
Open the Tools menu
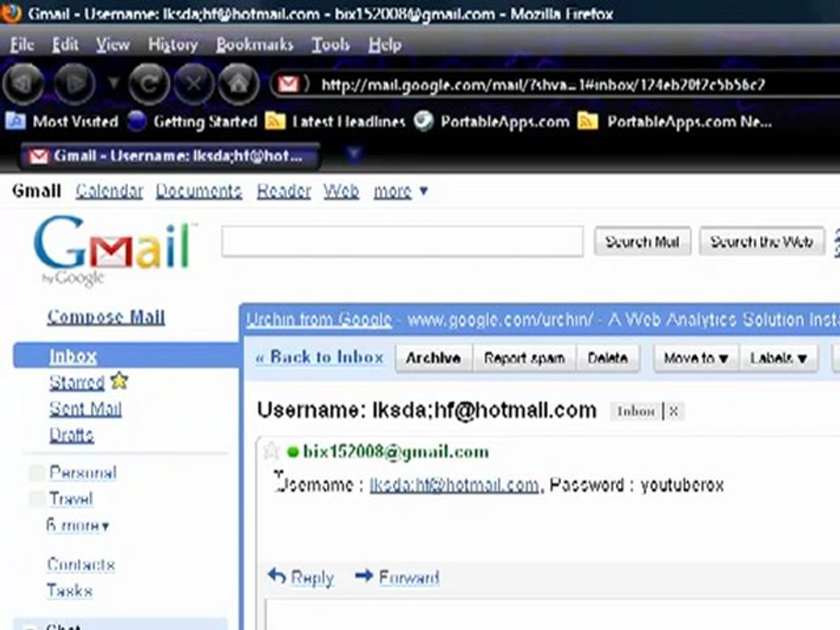(331, 45)
